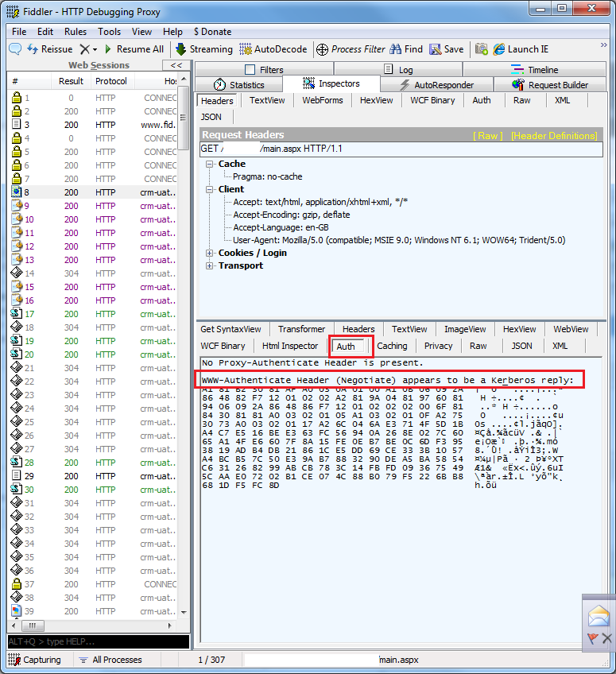
Task: Open the response WebView tab
Action: (x=571, y=329)
